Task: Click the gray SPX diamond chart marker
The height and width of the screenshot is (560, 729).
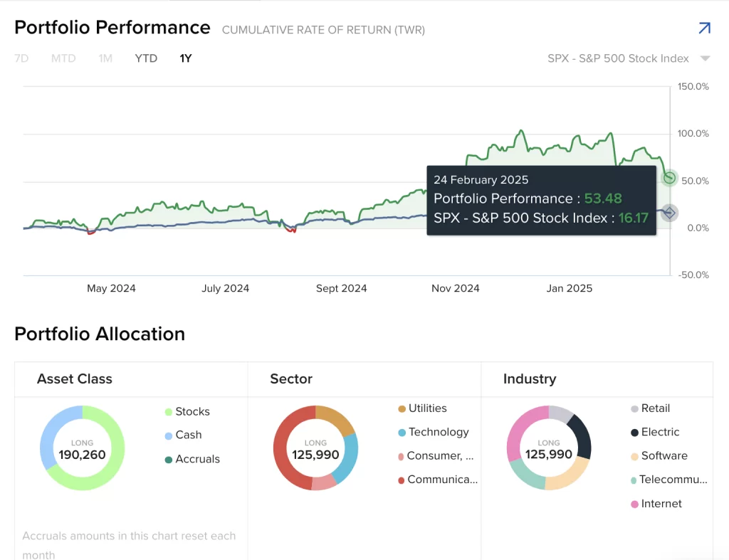Action: [669, 212]
